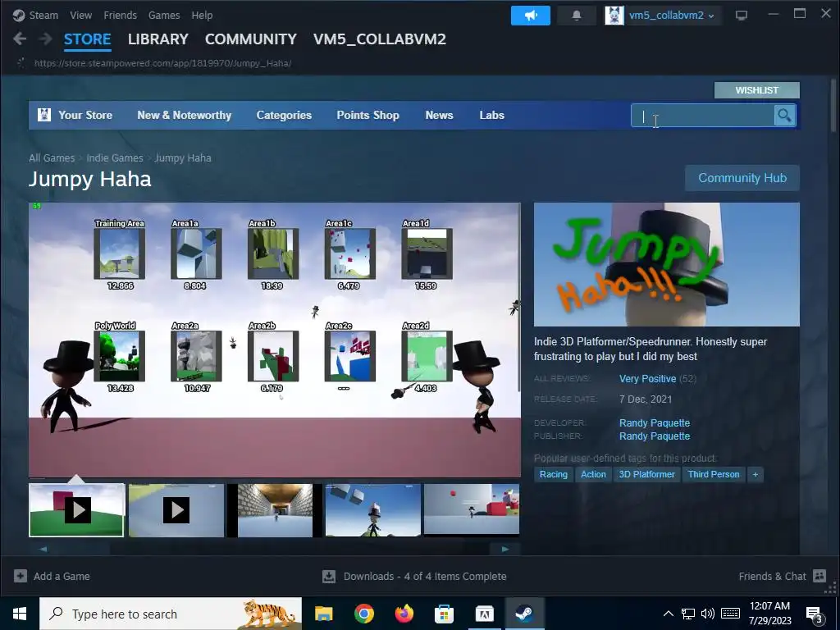This screenshot has height=630, width=840.
Task: Open the View menu
Action: [x=80, y=15]
